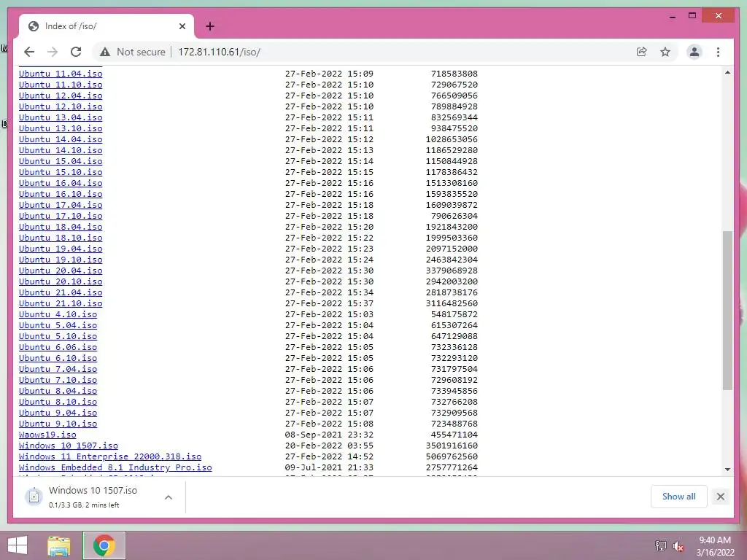
Task: Download Ubuntu 13.04.iso
Action: click(x=61, y=117)
